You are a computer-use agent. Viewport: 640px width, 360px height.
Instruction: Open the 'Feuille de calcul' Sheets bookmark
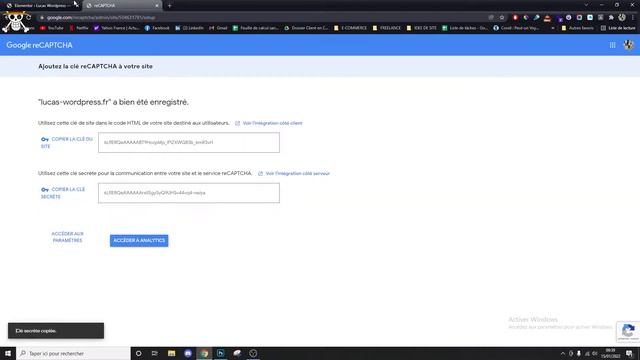pos(256,28)
